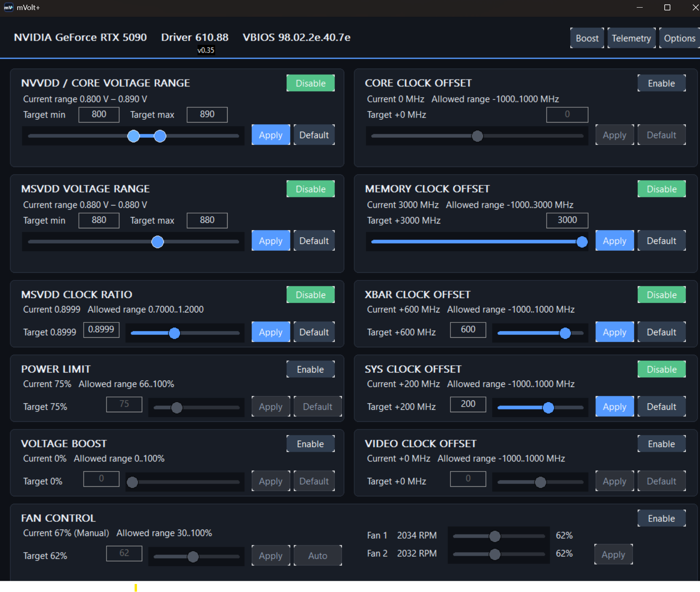Click the Voltage Boost slider handle

[132, 482]
